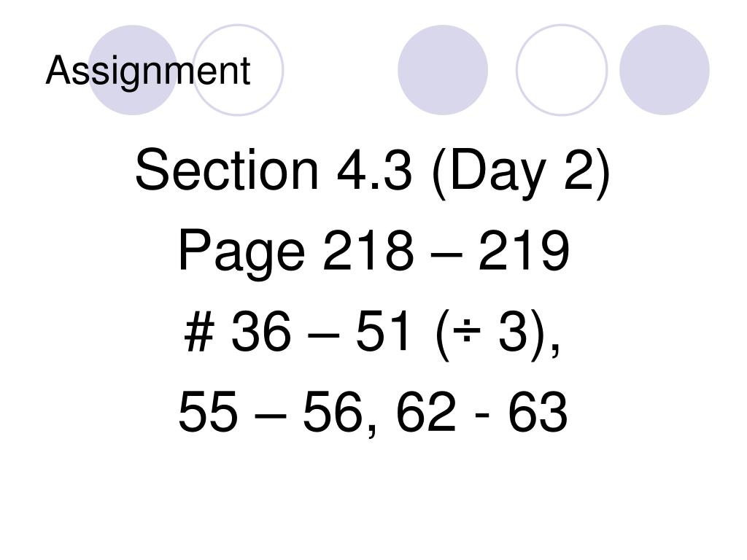Select the middle filled lavender circle

(x=443, y=70)
